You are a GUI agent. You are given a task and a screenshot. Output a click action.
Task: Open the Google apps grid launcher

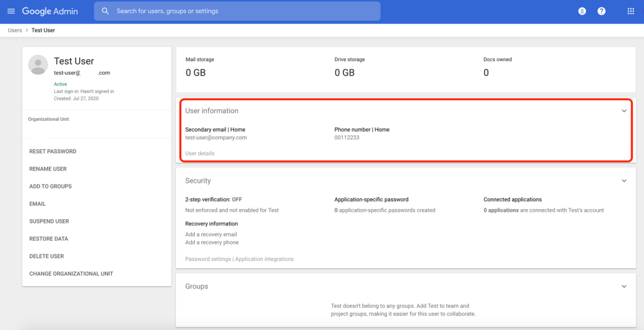tap(631, 11)
